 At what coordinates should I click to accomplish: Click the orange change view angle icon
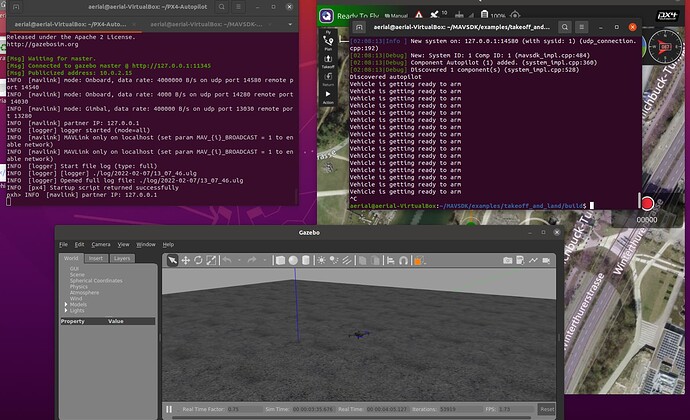418,261
